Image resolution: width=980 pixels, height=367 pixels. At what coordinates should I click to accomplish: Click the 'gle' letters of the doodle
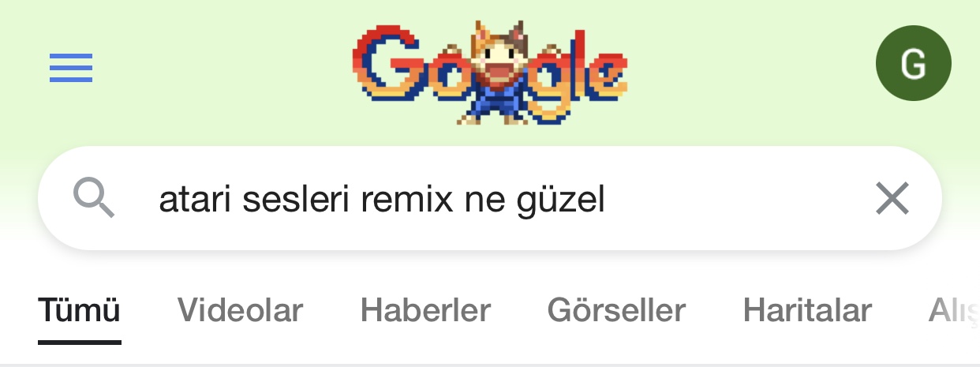coord(579,79)
